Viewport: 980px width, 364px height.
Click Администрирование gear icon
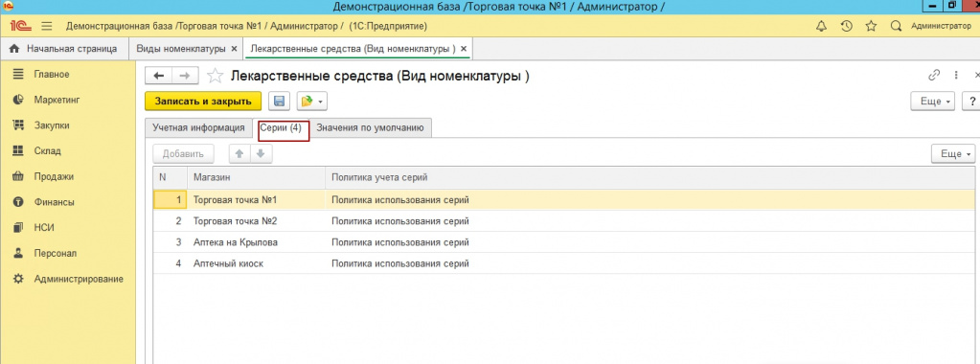tap(18, 279)
